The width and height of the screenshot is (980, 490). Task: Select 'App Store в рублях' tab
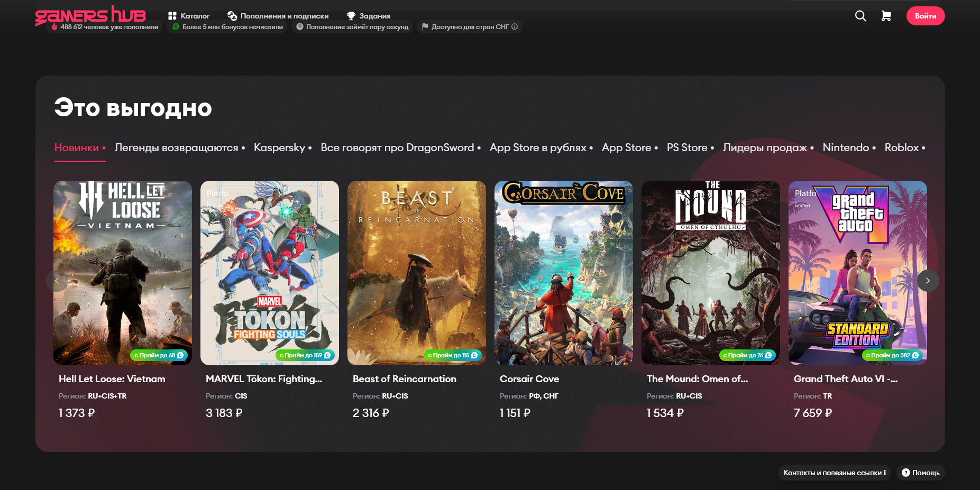click(x=541, y=147)
